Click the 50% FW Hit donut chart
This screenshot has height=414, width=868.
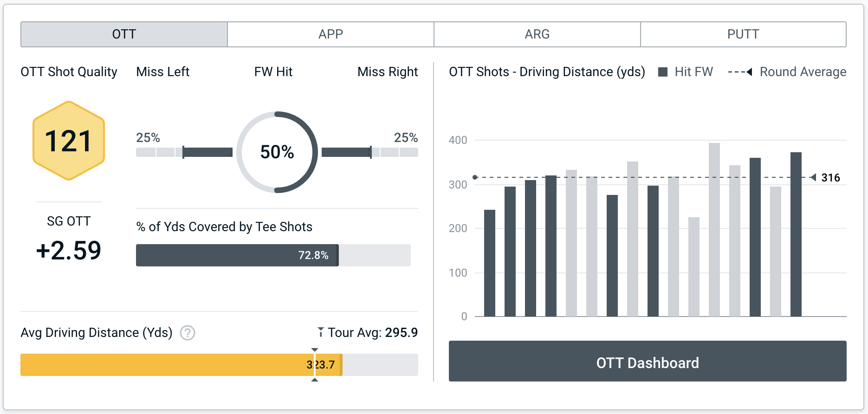pyautogui.click(x=277, y=152)
